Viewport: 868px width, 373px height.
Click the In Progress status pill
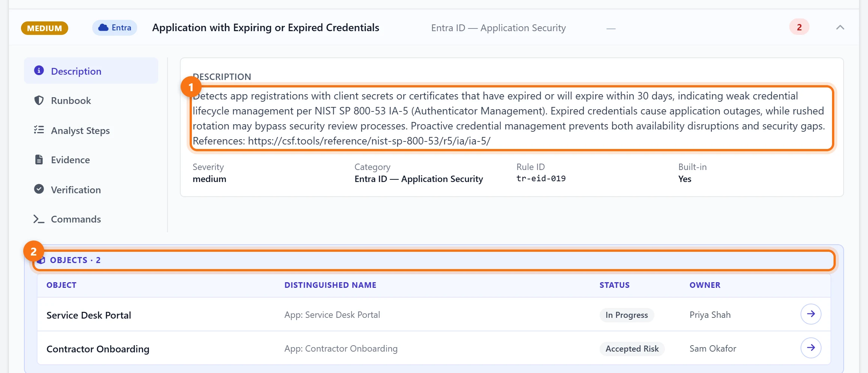(x=627, y=315)
